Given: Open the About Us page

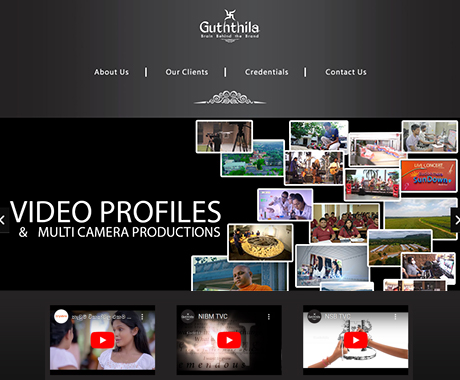Looking at the screenshot, I should pos(111,72).
